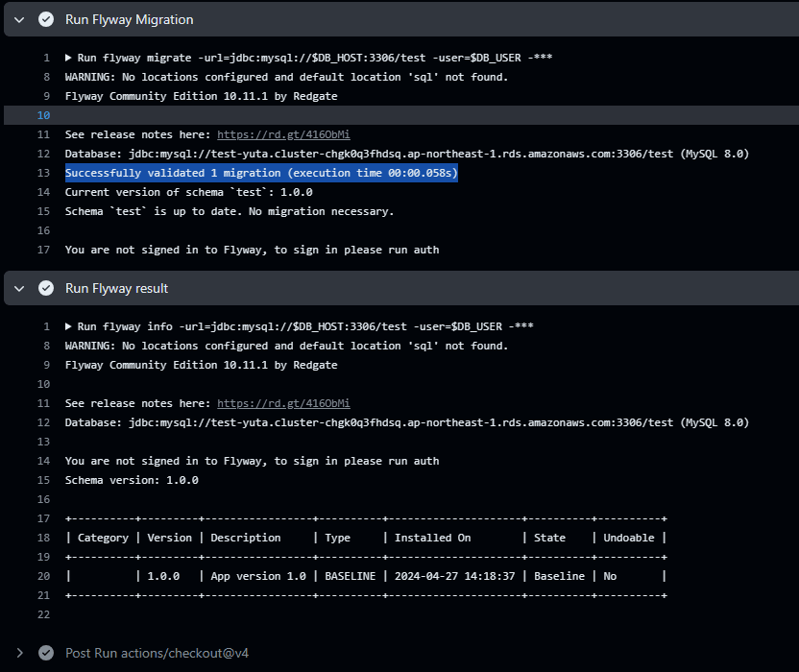Screen dimensions: 799x672
Task: Click success checkmark of Post Run checkout
Action: [x=46, y=653]
